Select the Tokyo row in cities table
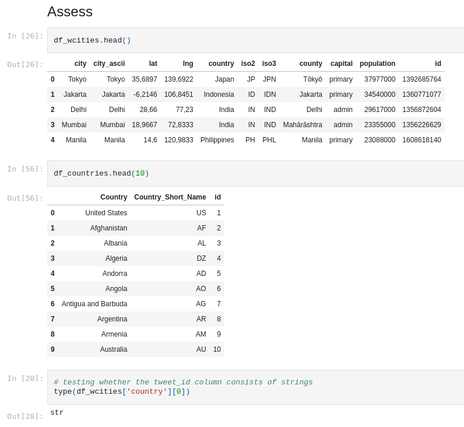This screenshot has height=427, width=464. [246, 79]
